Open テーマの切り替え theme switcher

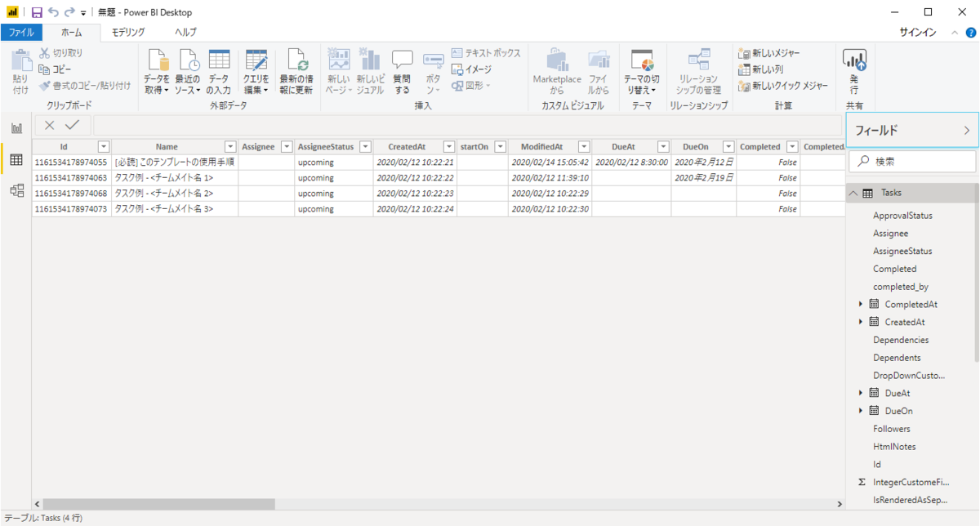[643, 71]
